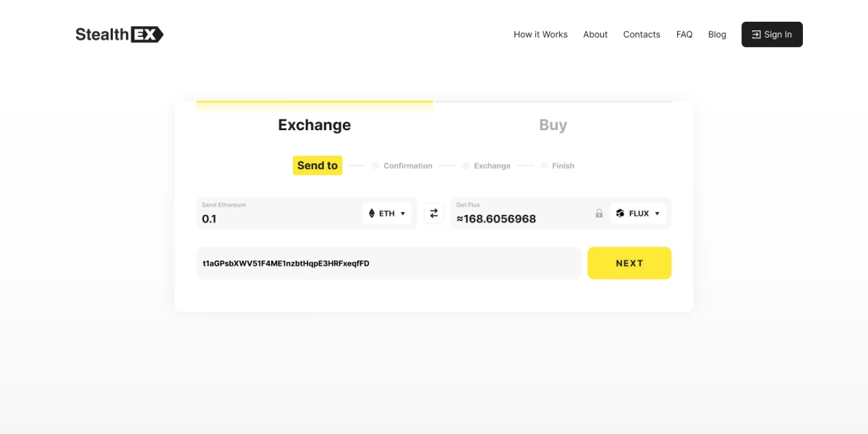868x434 pixels.
Task: Select the Send to step
Action: point(318,166)
